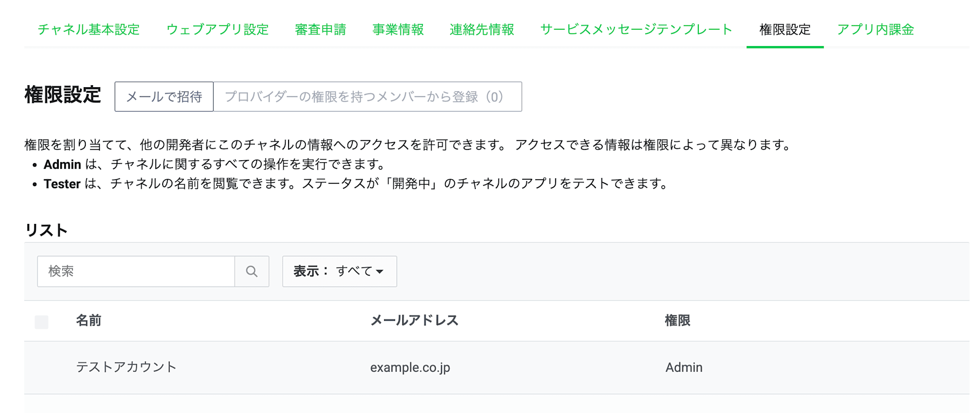The image size is (980, 413).
Task: Select the 事業情報 tab
Action: pyautogui.click(x=398, y=29)
